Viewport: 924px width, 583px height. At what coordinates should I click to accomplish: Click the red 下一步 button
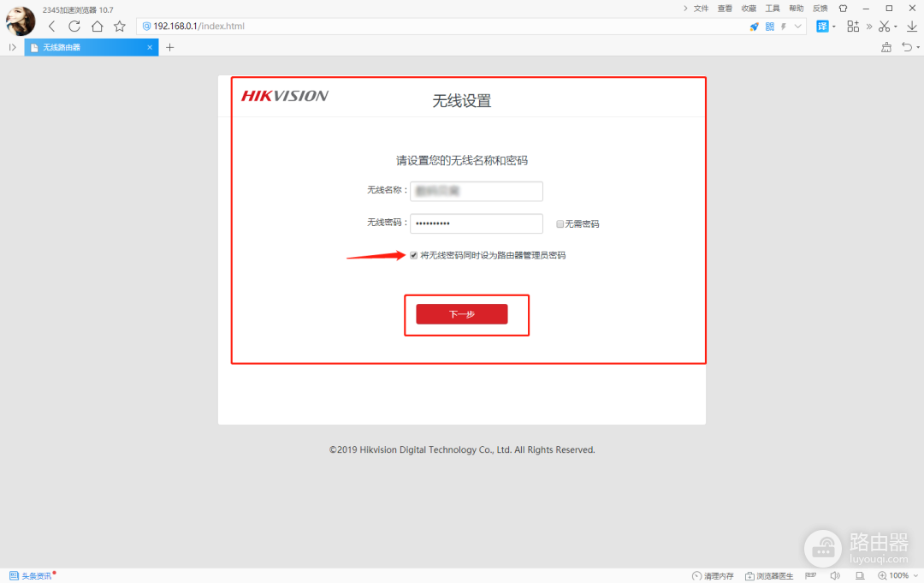(x=462, y=314)
